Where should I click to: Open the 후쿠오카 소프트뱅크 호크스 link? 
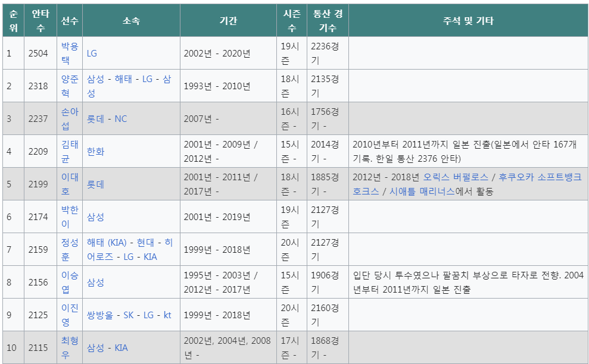point(467,184)
